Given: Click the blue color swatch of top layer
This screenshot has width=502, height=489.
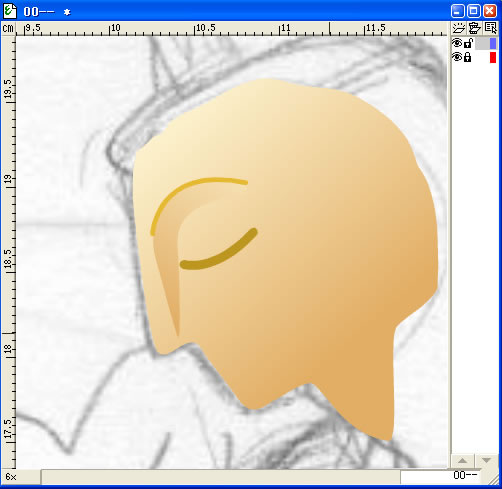Looking at the screenshot, I should pos(493,44).
